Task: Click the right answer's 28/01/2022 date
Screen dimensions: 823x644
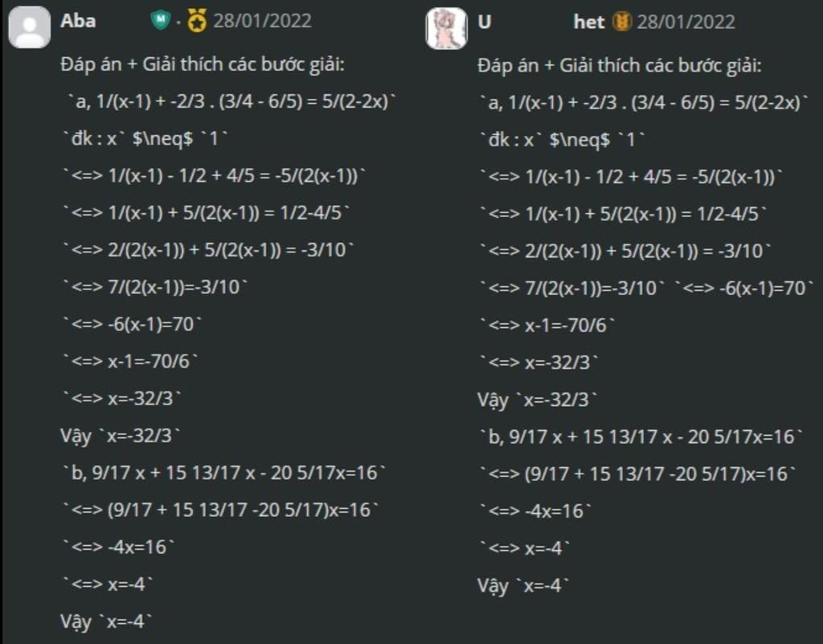Action: 686,22
